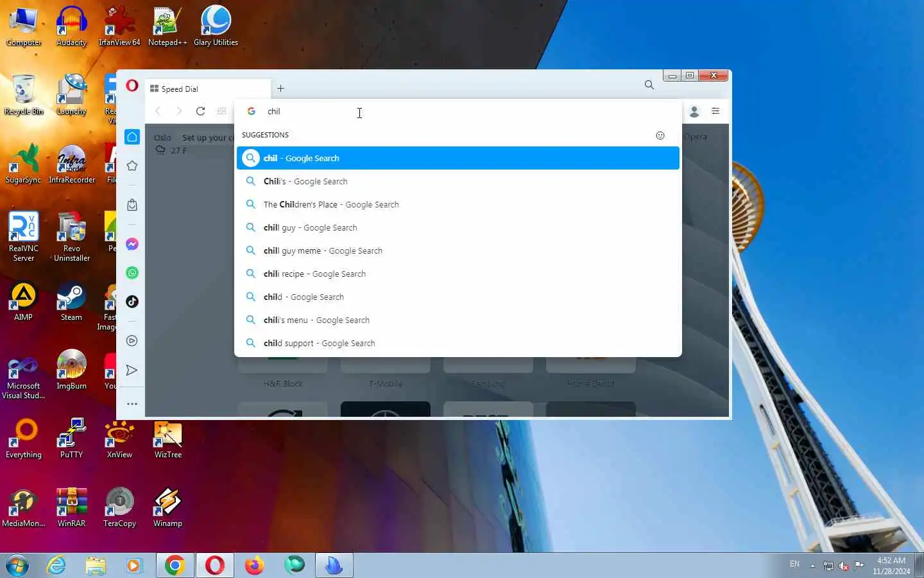The height and width of the screenshot is (578, 924).
Task: Go forward using the forward arrow
Action: click(x=179, y=111)
